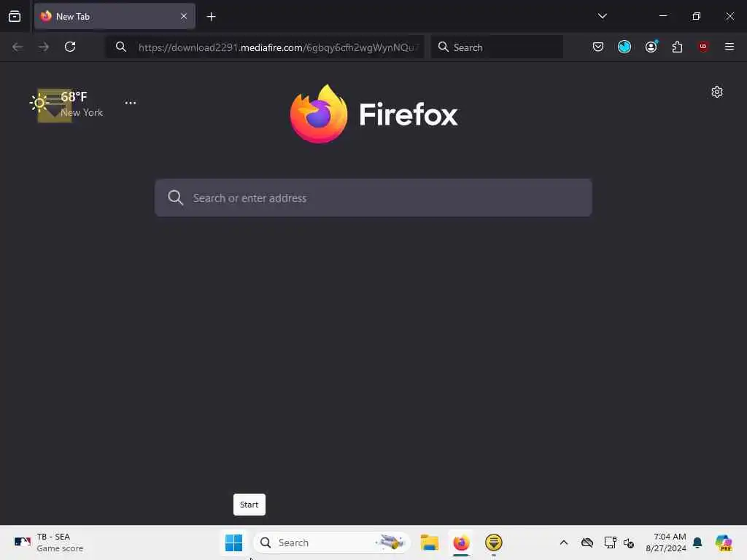Open the uBlock Origin shield icon
Screen dimensions: 747x560
click(703, 47)
